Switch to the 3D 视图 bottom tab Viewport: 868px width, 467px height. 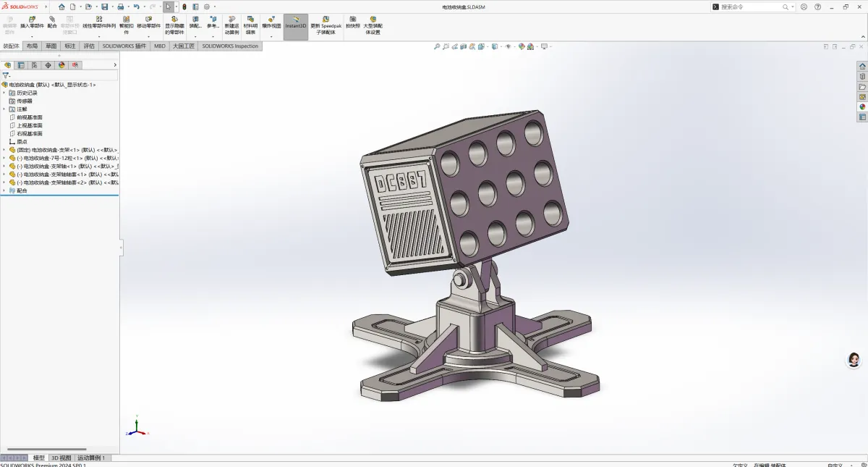[61, 458]
